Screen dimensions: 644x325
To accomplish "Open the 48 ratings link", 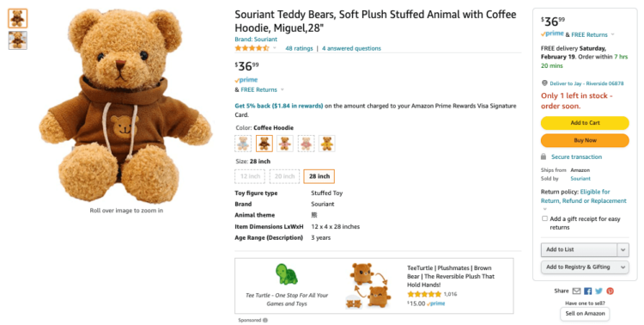I will point(299,48).
